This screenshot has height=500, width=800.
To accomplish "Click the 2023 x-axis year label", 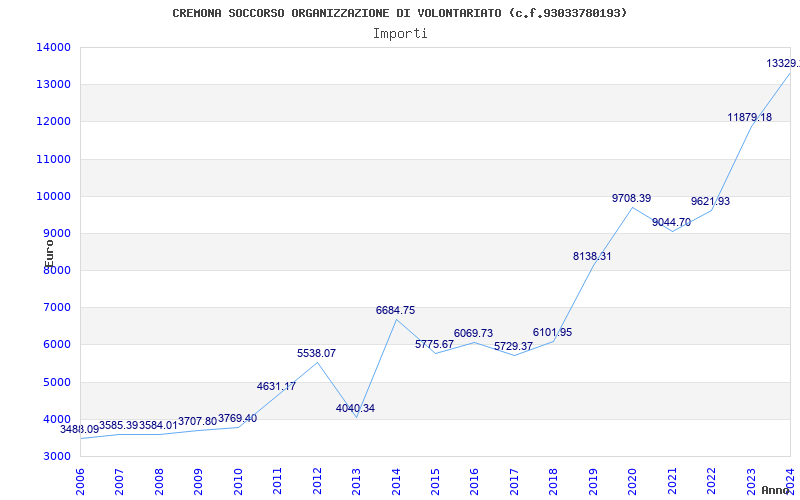I will coord(751,482).
